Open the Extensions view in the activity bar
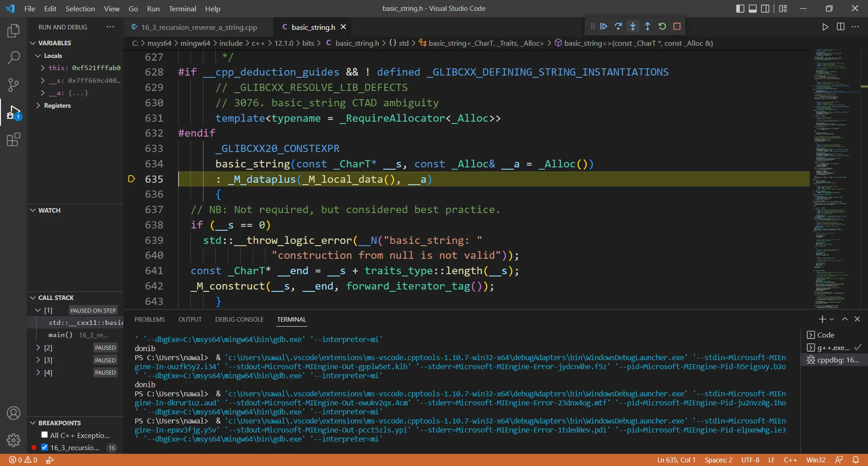868x466 pixels. [14, 139]
